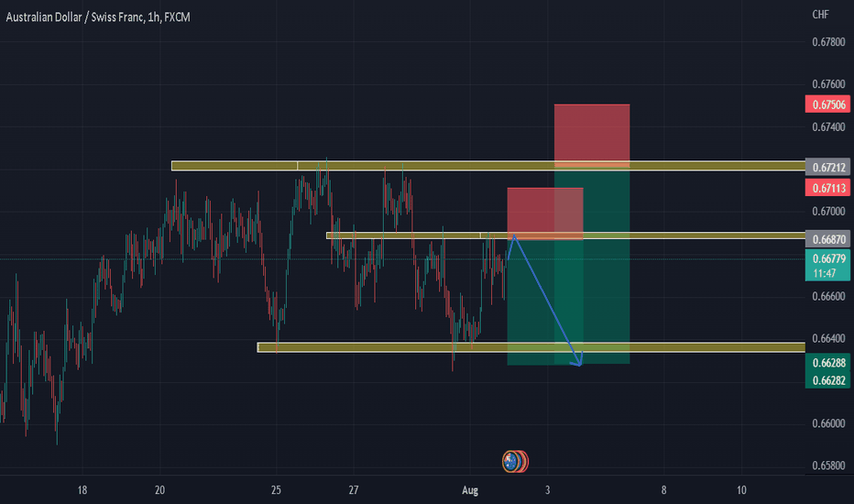
Task: Select the tall red stop-loss box topping at 0.67506
Action: (x=592, y=136)
